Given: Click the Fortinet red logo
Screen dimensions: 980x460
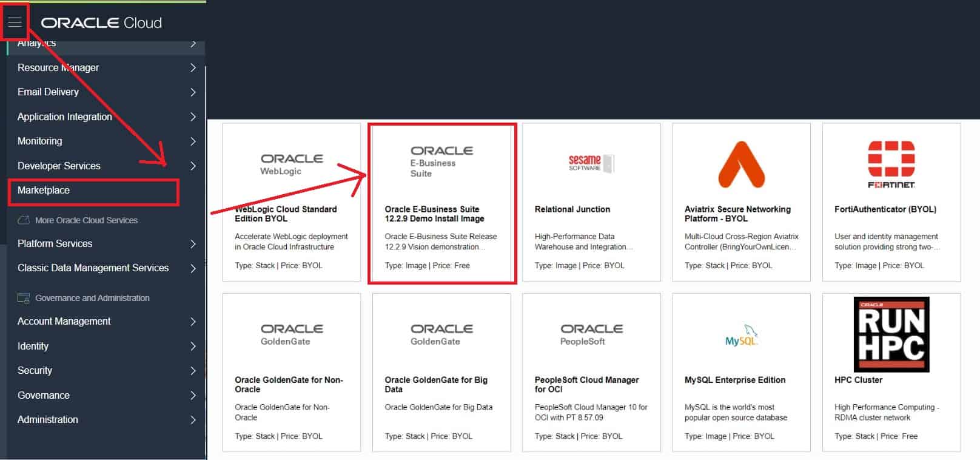Looking at the screenshot, I should point(891,164).
